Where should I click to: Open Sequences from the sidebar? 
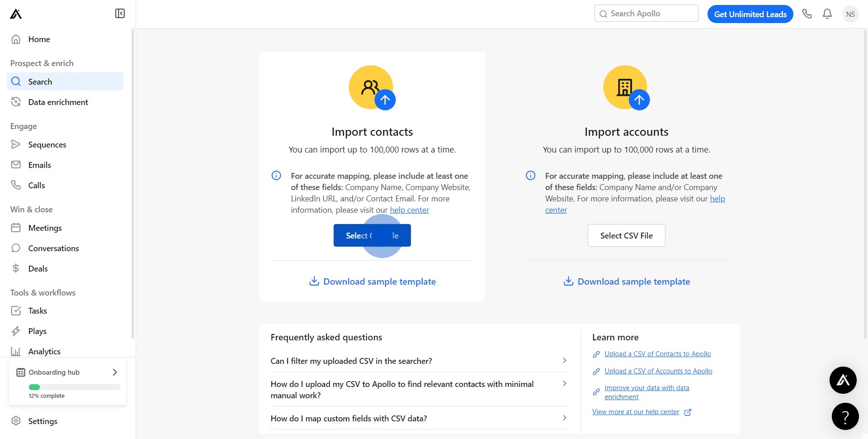47,145
